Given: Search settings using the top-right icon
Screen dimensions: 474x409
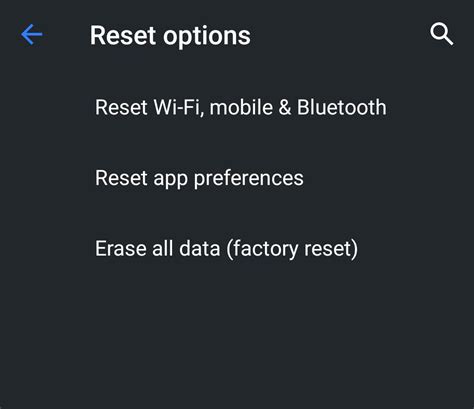Looking at the screenshot, I should tap(441, 34).
